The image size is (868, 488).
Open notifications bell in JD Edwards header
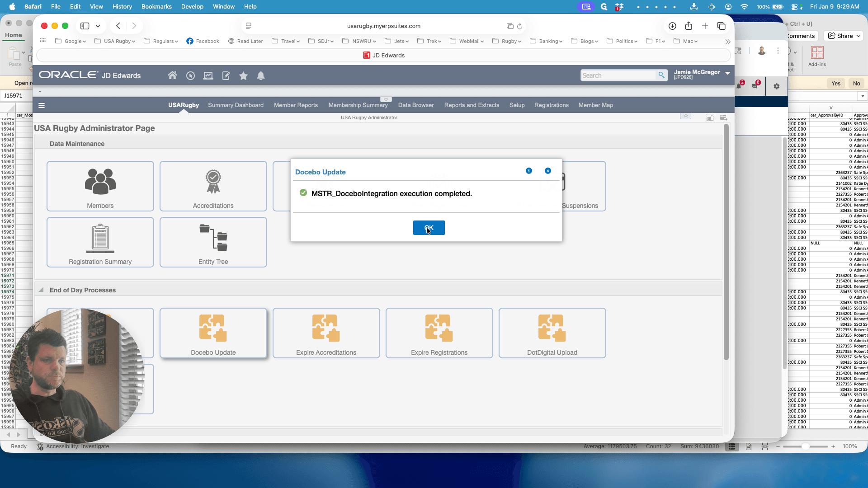261,75
